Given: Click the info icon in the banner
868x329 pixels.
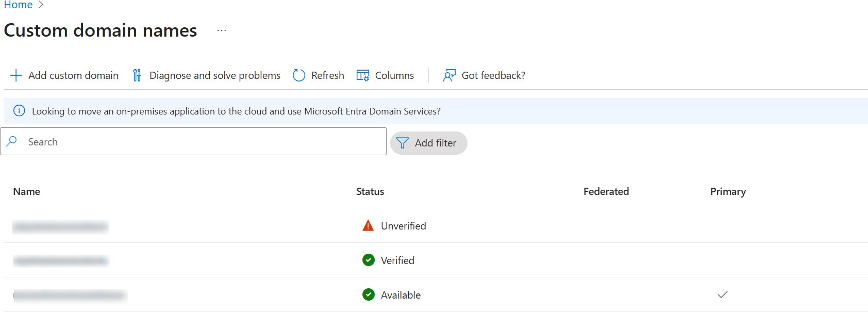Looking at the screenshot, I should (x=19, y=111).
